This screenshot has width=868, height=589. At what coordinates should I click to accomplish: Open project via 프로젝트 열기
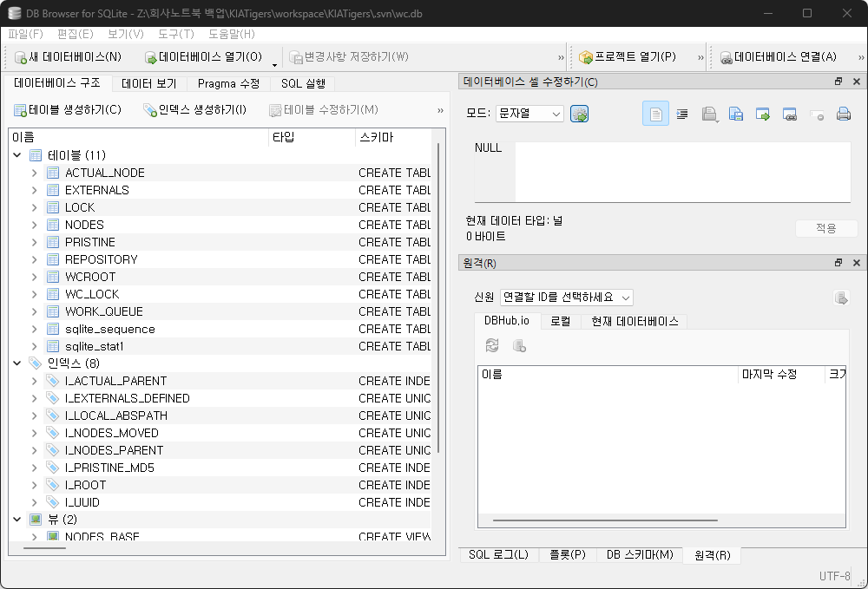(628, 57)
